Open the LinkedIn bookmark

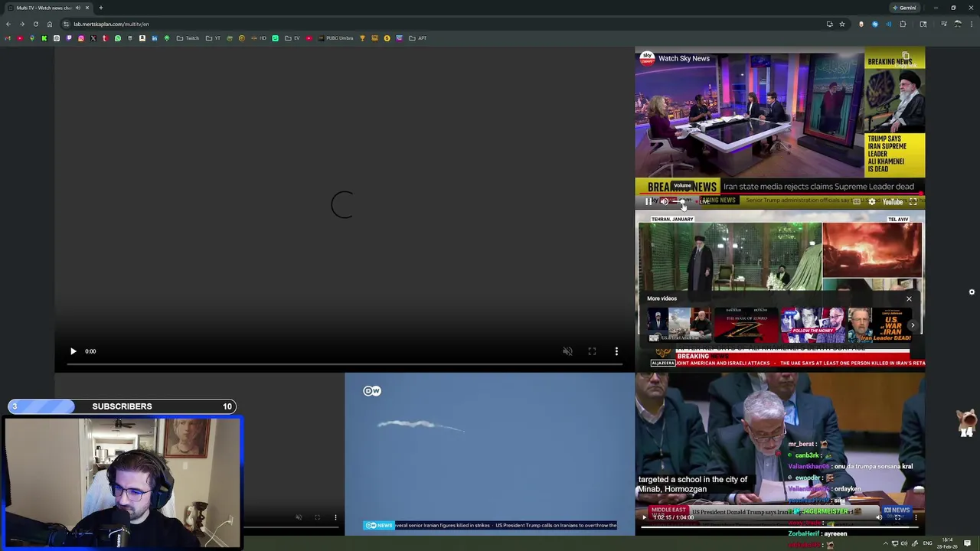(x=155, y=38)
